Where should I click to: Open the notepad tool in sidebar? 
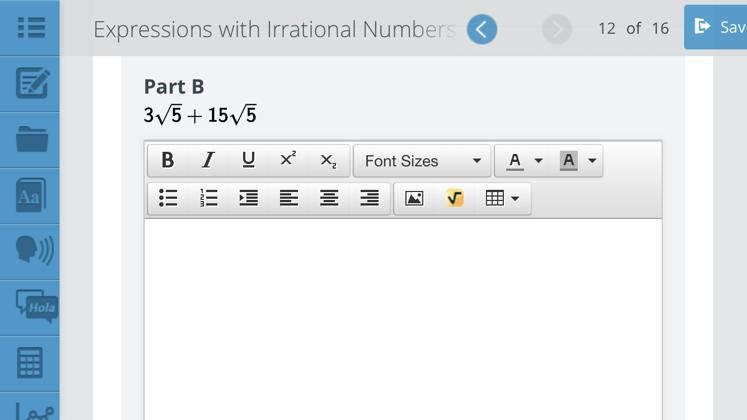(31, 83)
